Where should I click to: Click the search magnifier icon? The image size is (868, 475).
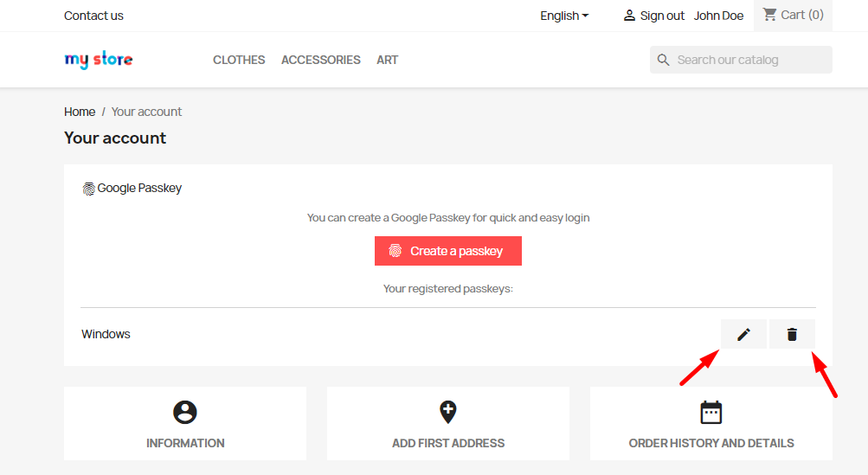tap(663, 60)
